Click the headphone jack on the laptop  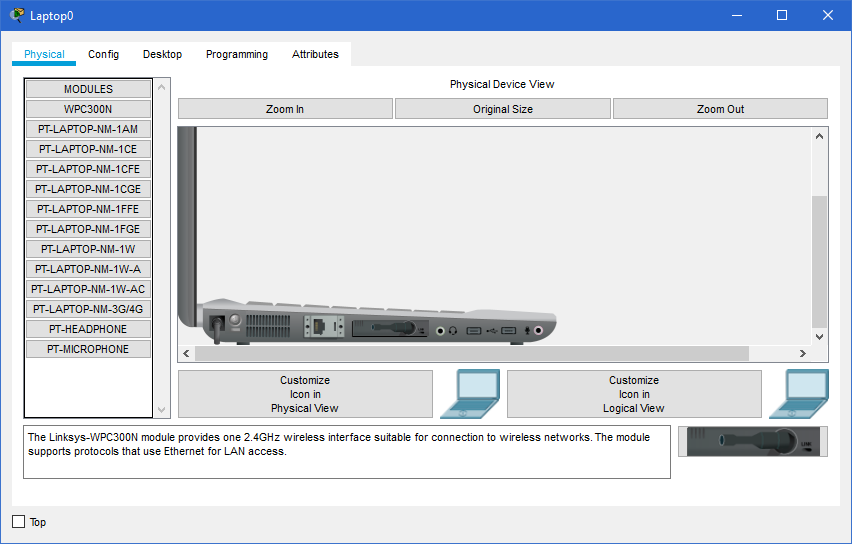click(440, 330)
